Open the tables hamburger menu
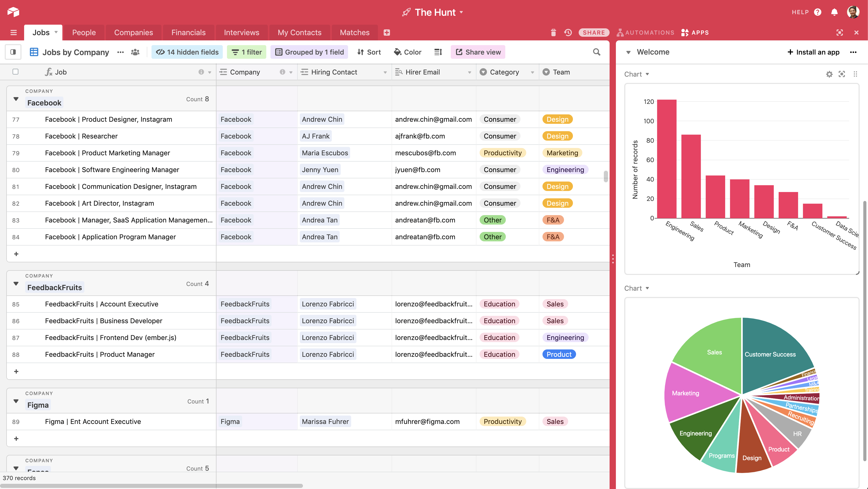This screenshot has height=489, width=868. point(13,33)
